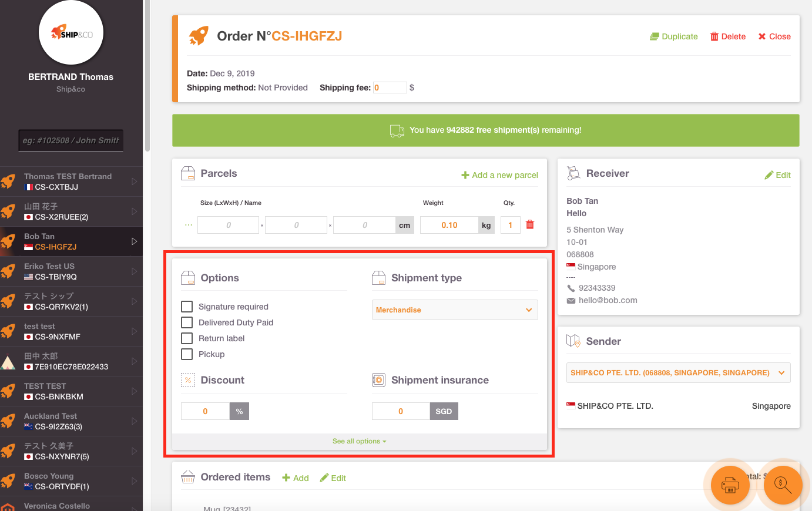
Task: Click the Ordered items basket icon
Action: [x=188, y=477]
